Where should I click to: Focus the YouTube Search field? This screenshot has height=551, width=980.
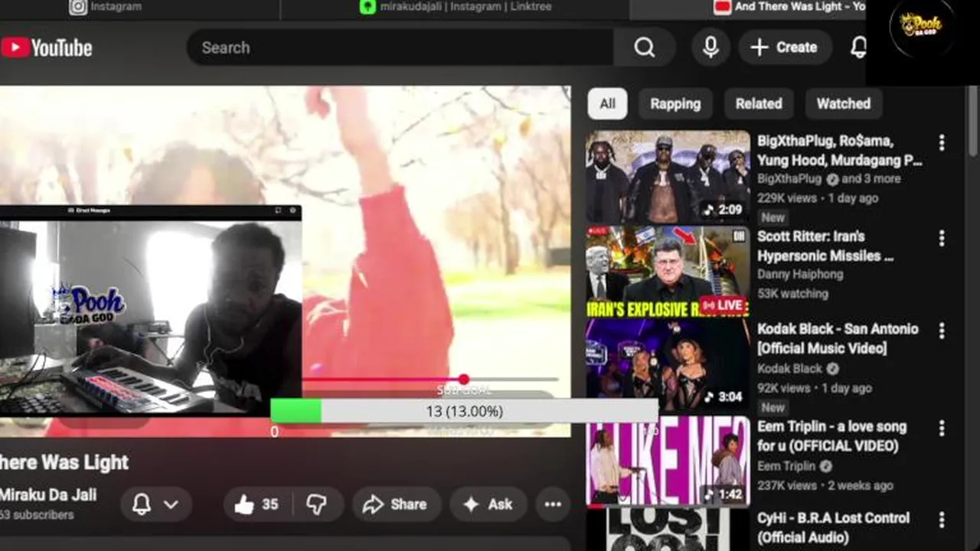(x=400, y=47)
